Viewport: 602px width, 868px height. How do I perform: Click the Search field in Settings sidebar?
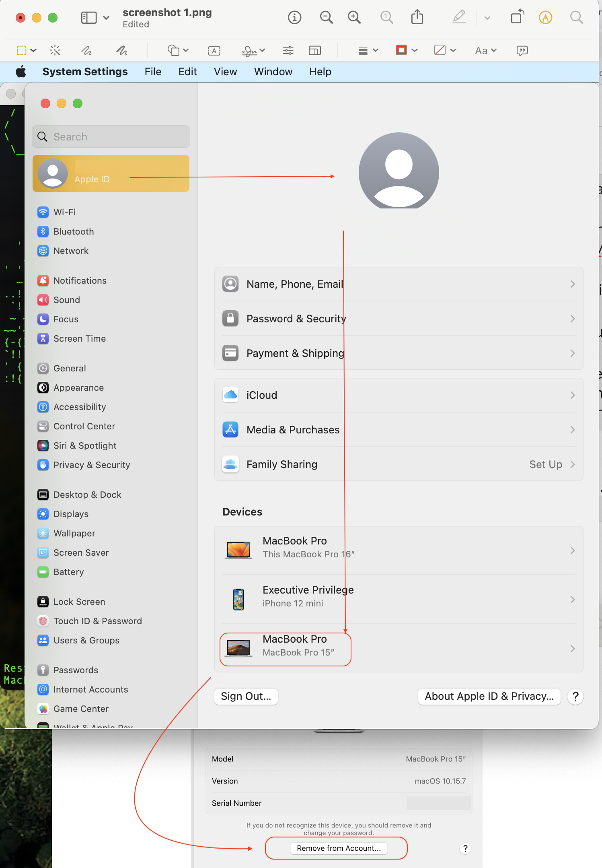click(111, 137)
